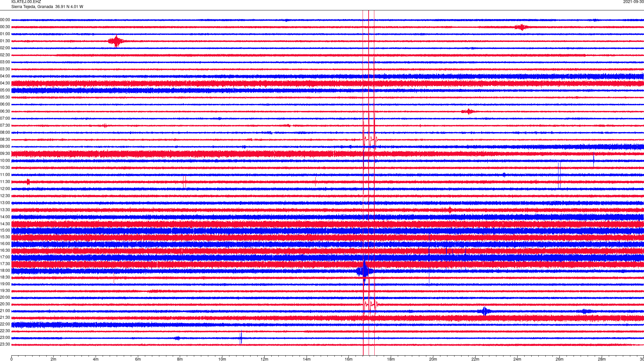Click the 4m tick on time axis
The image size is (644, 362).
point(96,359)
